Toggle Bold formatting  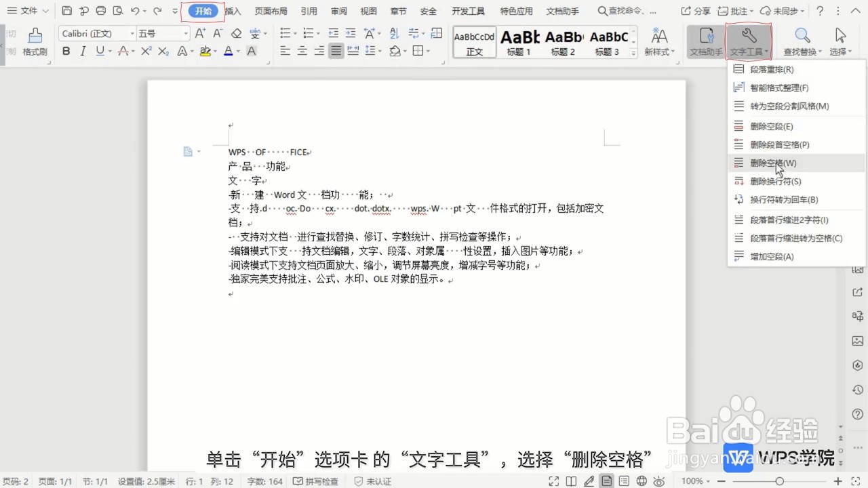66,52
